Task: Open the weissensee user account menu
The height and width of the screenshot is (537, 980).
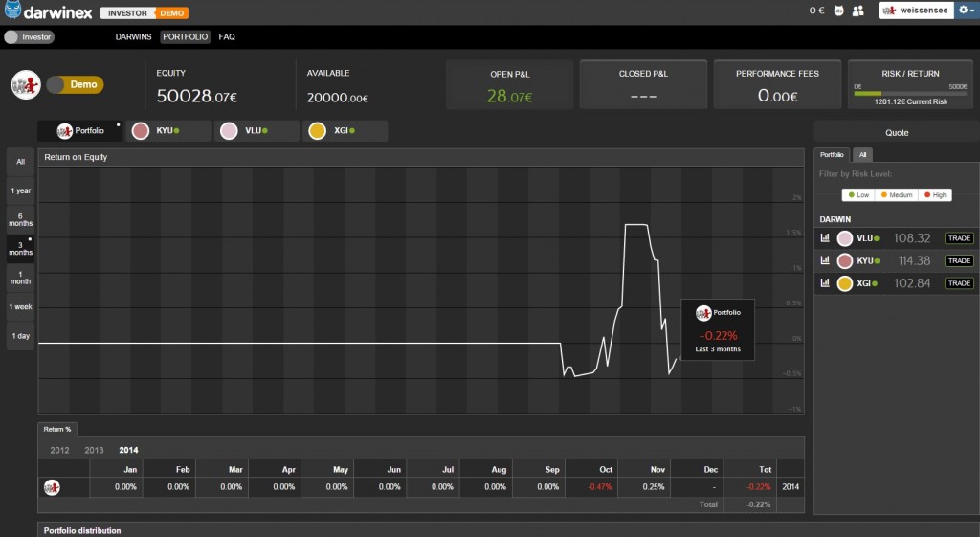Action: pos(916,11)
